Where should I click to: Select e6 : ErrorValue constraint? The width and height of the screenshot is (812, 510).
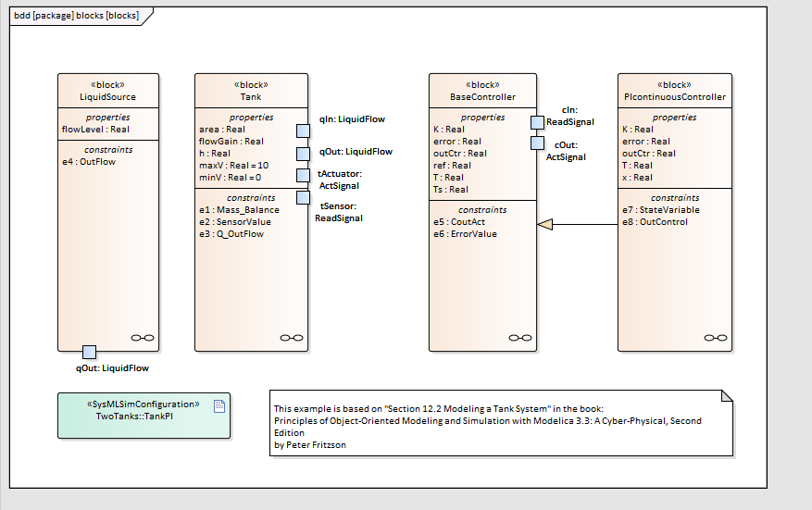click(465, 233)
